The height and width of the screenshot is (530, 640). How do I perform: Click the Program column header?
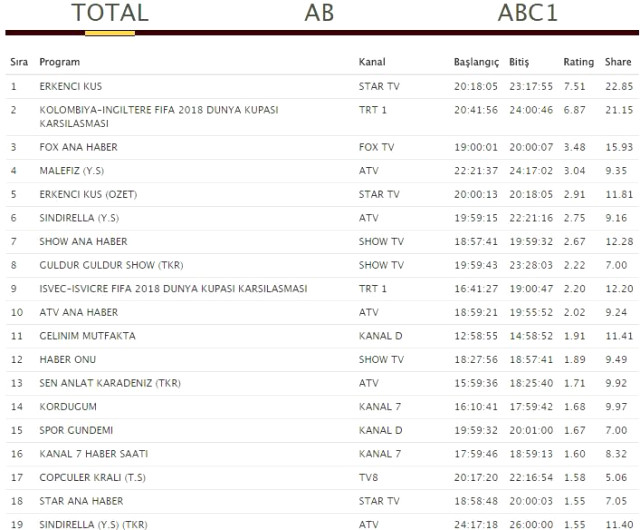pyautogui.click(x=60, y=62)
